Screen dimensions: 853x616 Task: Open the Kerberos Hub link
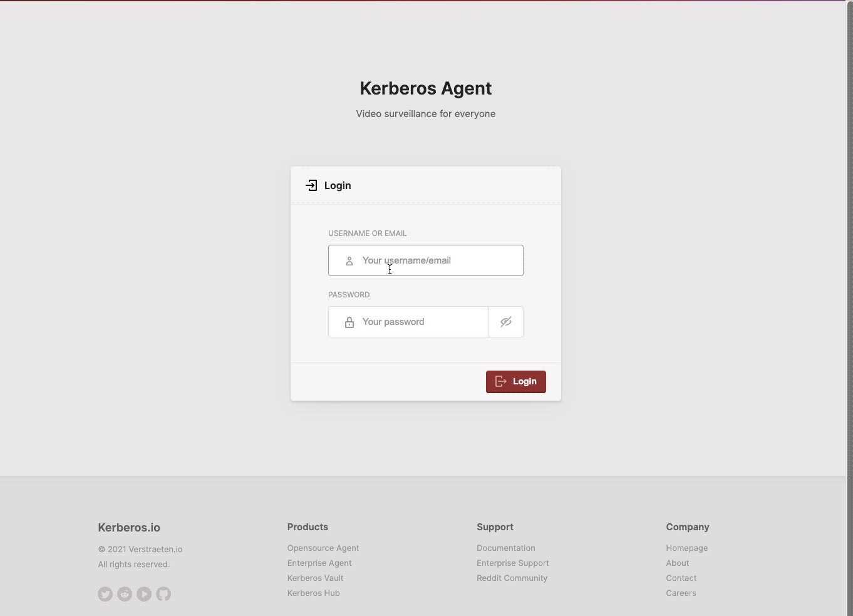click(x=313, y=593)
